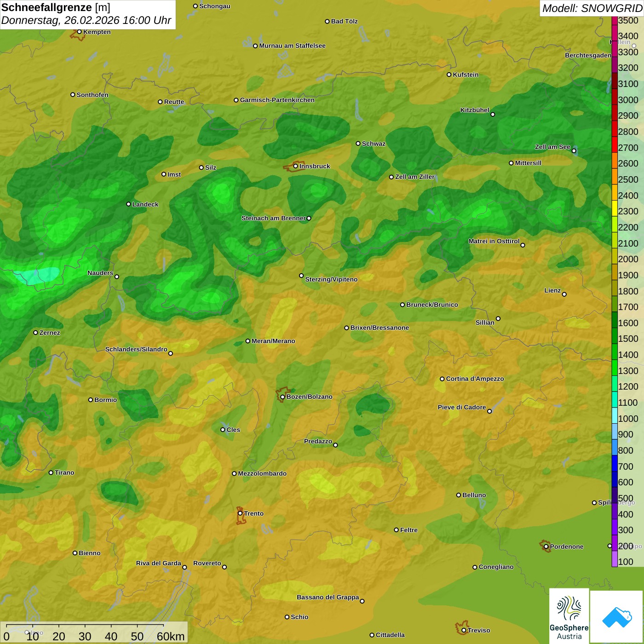
Task: Click the Schwaz town label
Action: click(x=374, y=144)
